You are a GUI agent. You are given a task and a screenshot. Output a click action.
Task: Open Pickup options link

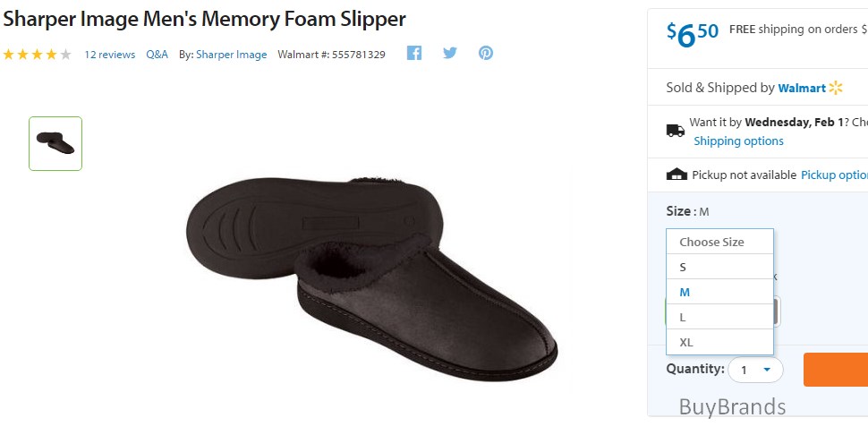pos(834,175)
